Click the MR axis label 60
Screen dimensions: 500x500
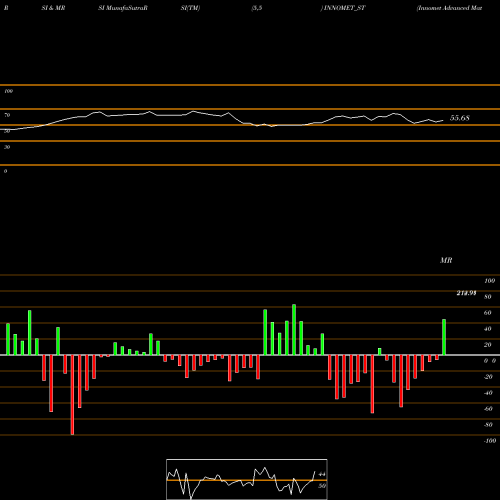[x=488, y=313]
